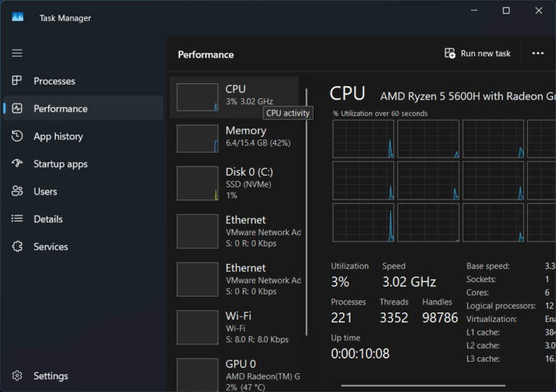This screenshot has width=556, height=392.
Task: Click the resource list vertical scrollbar
Action: (306, 212)
